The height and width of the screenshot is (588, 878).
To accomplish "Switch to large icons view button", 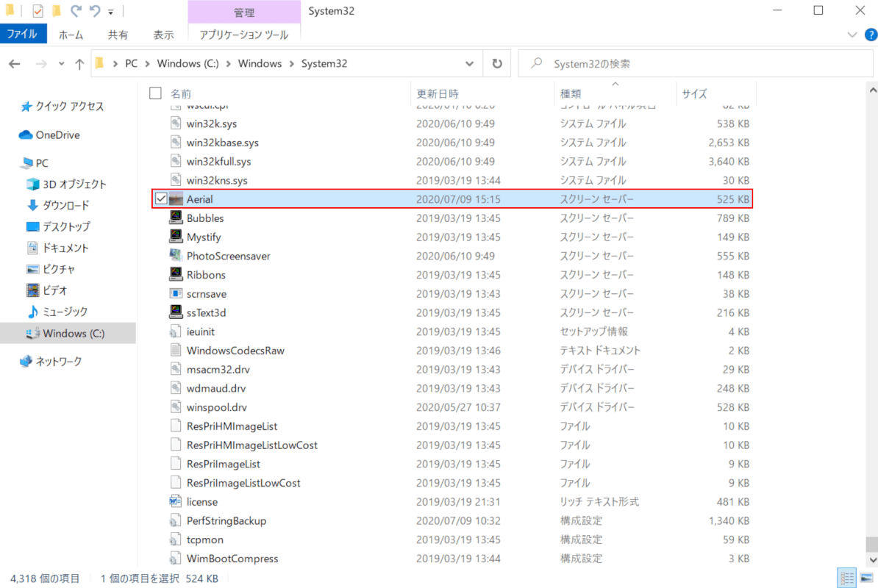I will 865,578.
